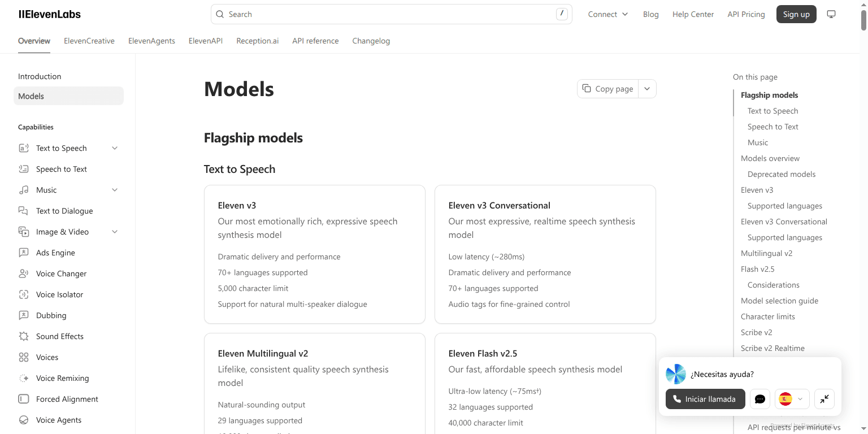Jump to Model selection guide outline link

(x=779, y=301)
